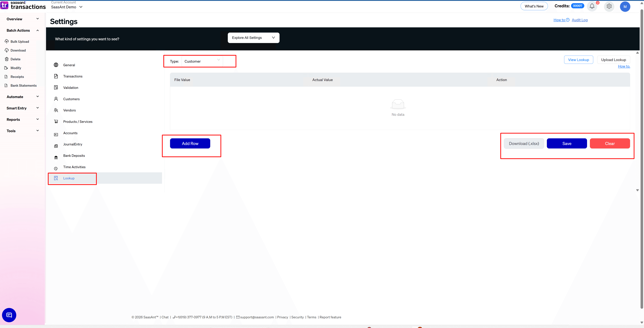Click the Clear button
The width and height of the screenshot is (644, 328).
(610, 143)
